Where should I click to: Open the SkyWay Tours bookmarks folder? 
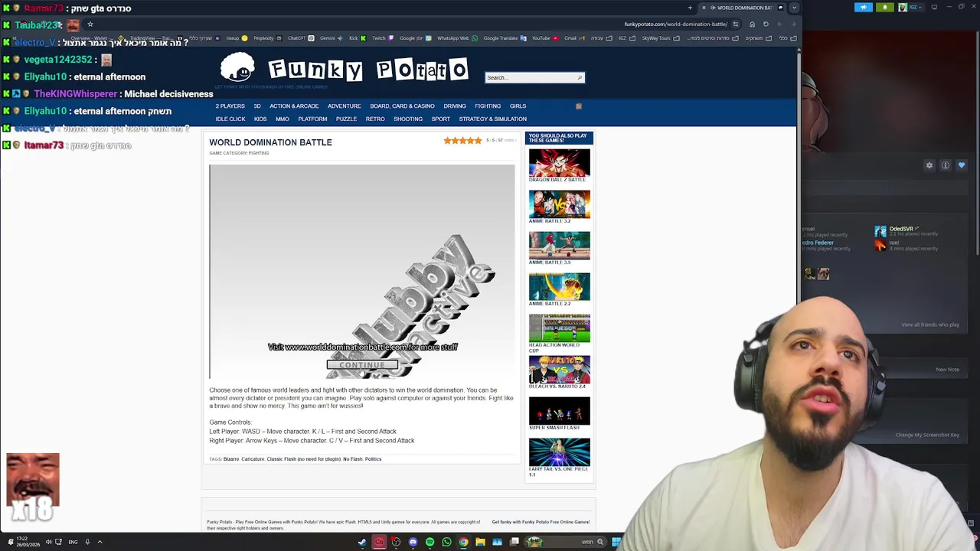click(x=660, y=38)
